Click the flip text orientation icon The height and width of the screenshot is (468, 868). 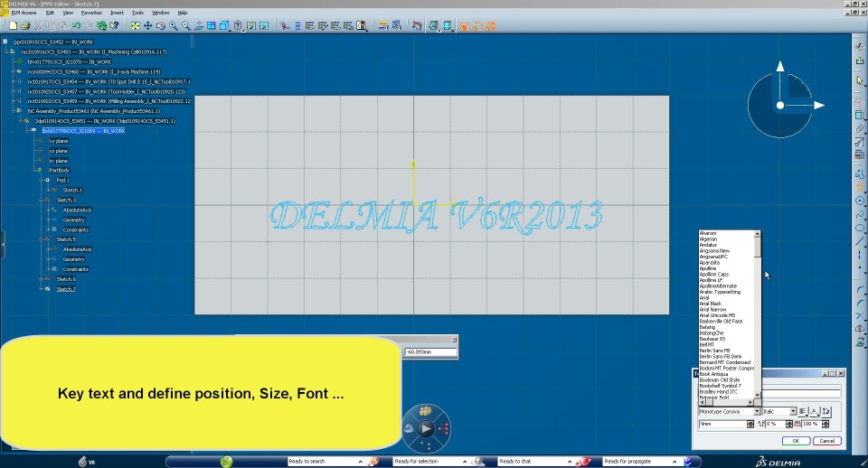click(x=826, y=411)
